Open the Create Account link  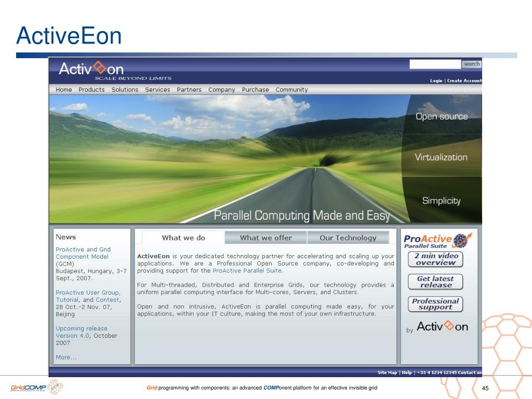(x=464, y=81)
